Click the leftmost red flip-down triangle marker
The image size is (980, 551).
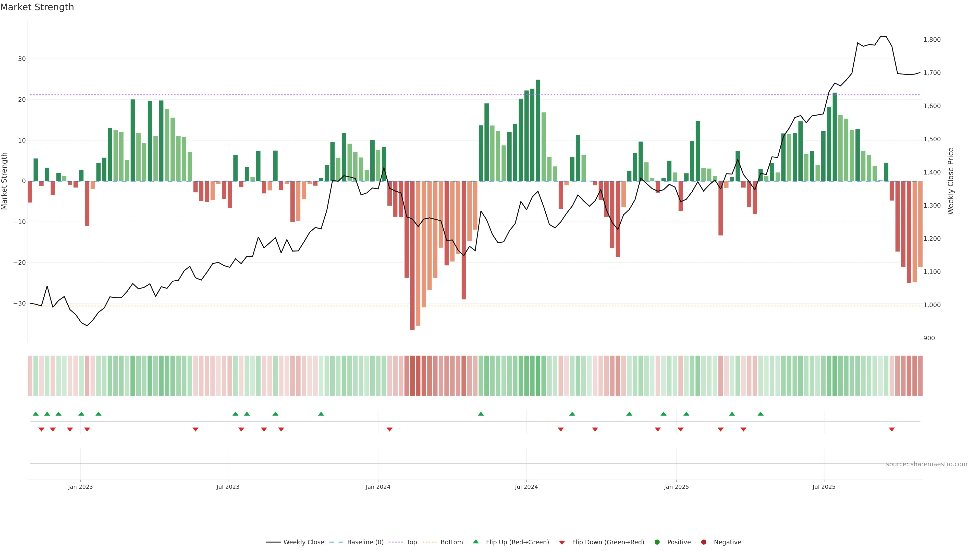41,429
